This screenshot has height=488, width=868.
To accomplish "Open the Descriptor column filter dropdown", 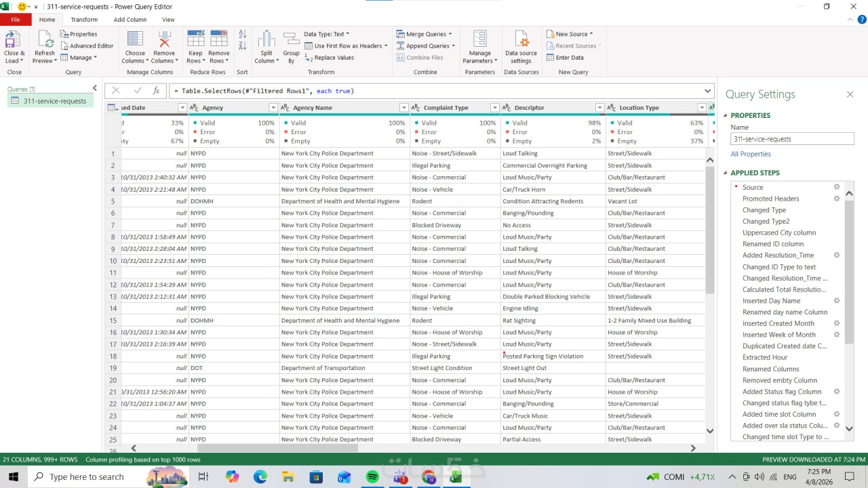I will point(599,108).
